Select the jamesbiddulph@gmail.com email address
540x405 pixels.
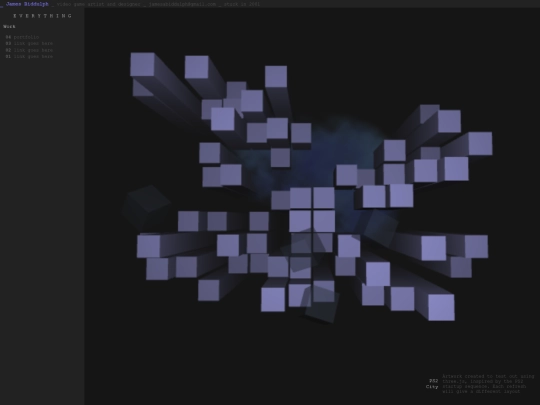coord(182,4)
